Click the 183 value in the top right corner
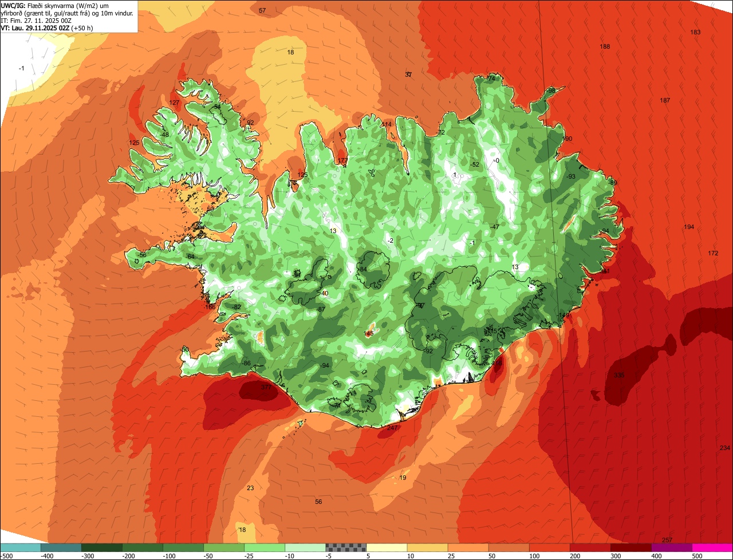 (695, 33)
